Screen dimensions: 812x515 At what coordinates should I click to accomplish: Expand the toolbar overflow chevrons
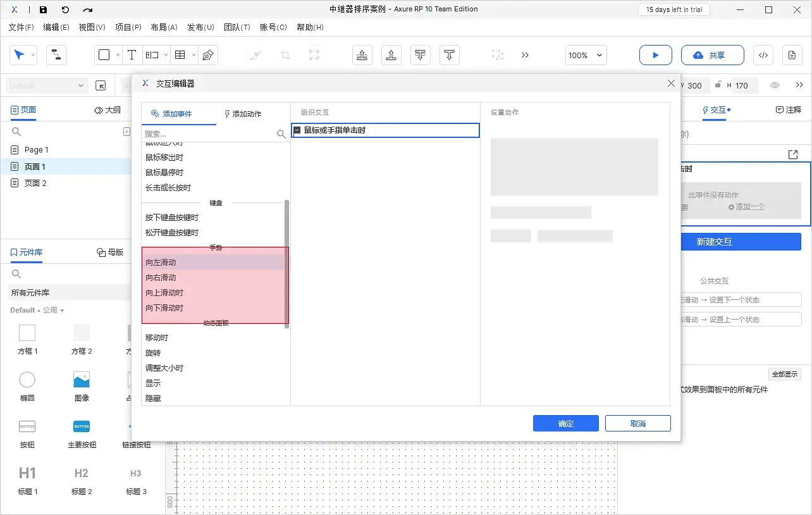click(x=525, y=55)
